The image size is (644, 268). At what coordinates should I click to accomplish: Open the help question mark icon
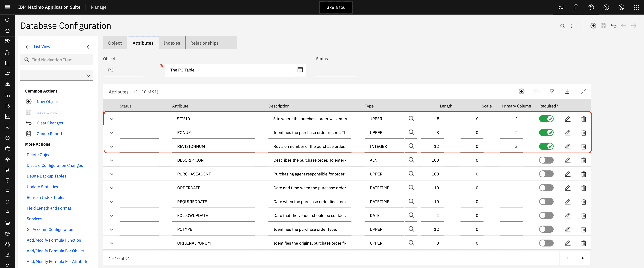(x=606, y=7)
